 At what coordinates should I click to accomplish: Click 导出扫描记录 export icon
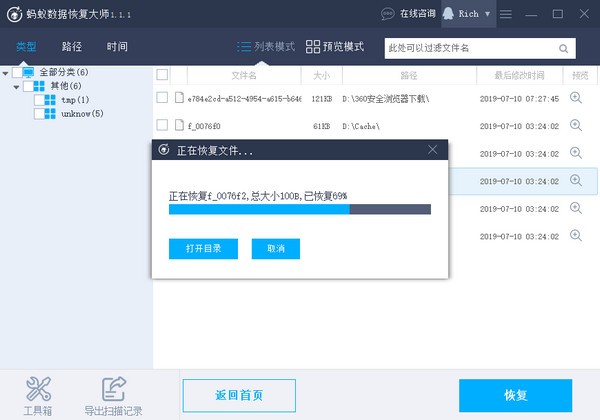coord(114,389)
